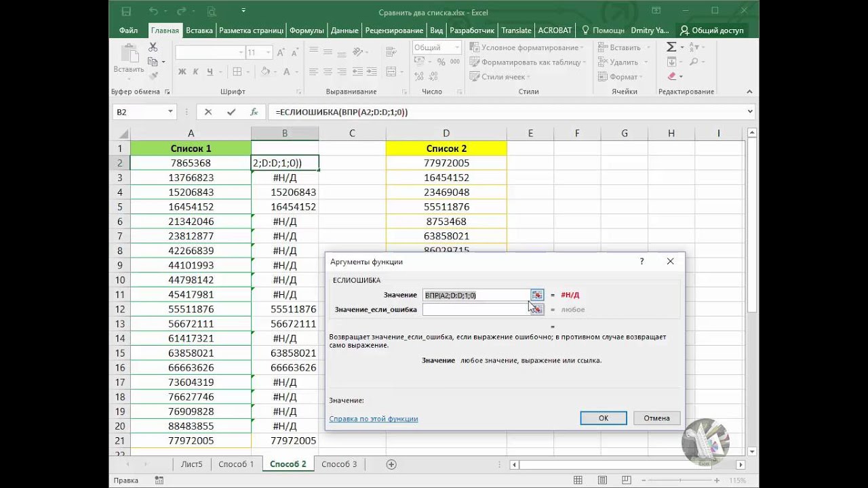Collapse dialog using Значение range selector icon

[x=537, y=296]
